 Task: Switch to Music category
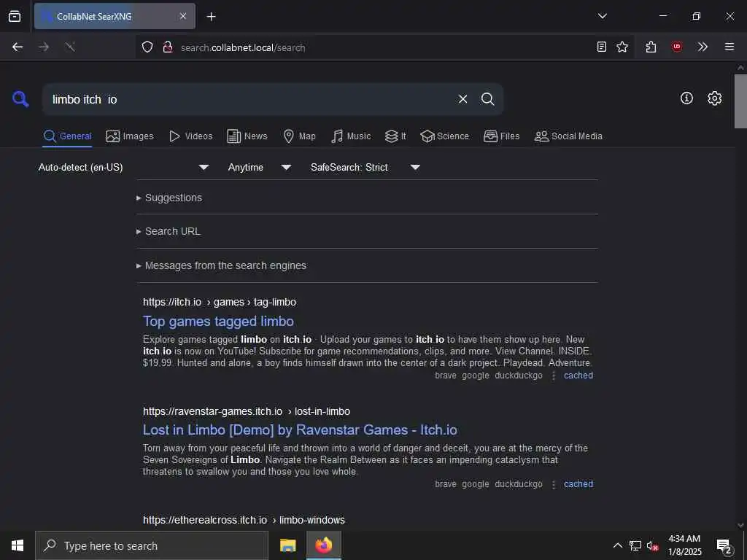pyautogui.click(x=351, y=136)
